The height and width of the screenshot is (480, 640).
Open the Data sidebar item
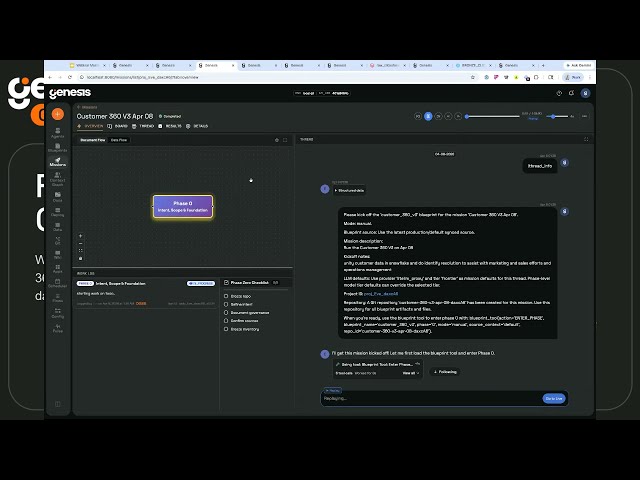pyautogui.click(x=58, y=227)
